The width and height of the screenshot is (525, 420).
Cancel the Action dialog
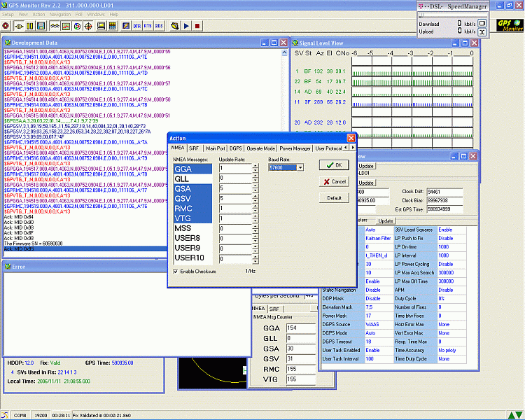click(334, 181)
